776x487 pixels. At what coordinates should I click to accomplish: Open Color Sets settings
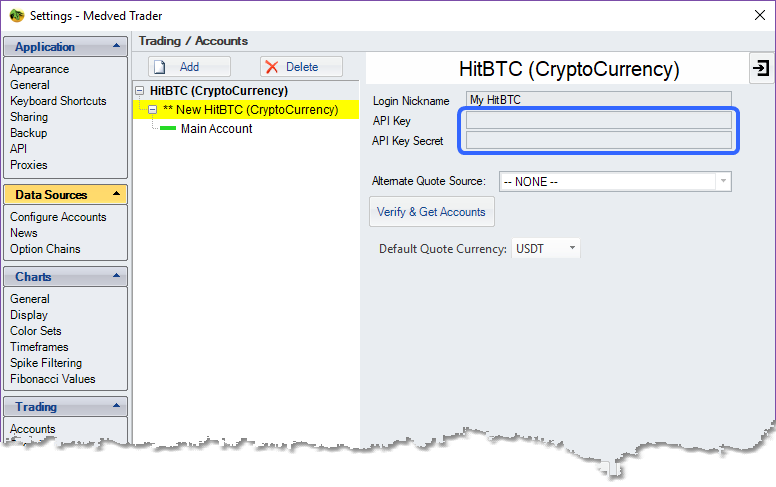36,331
